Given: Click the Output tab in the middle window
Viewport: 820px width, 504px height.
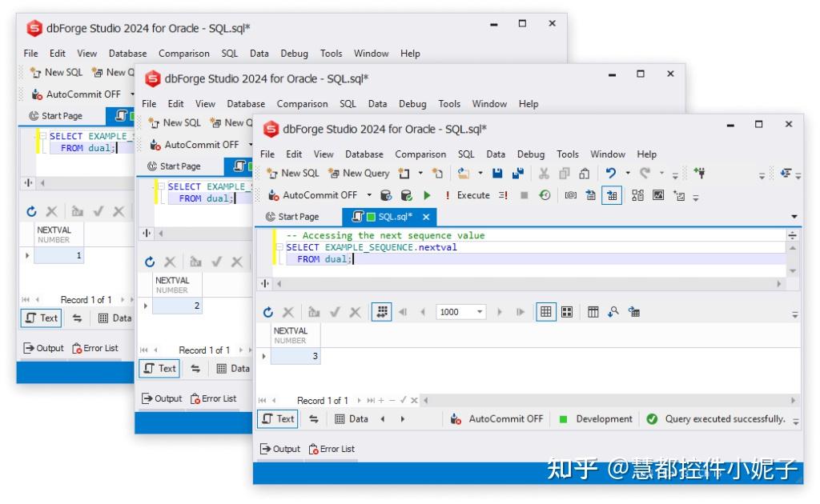Looking at the screenshot, I should pos(162,398).
